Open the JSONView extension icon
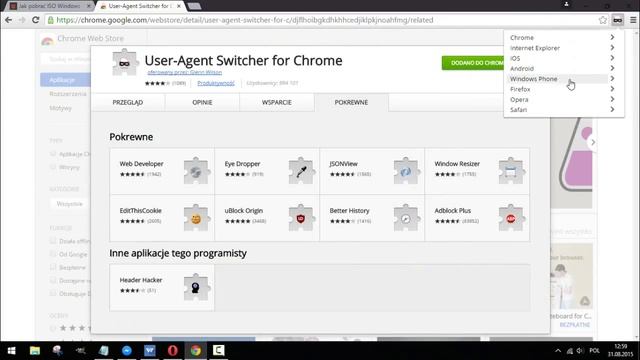 tap(407, 171)
